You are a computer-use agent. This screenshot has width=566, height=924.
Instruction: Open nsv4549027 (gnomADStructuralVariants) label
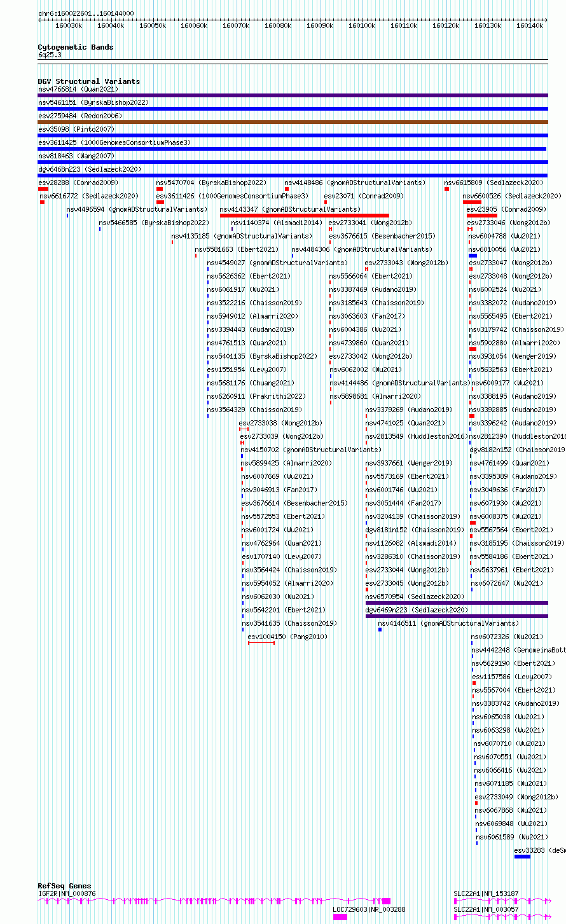pyautogui.click(x=277, y=263)
